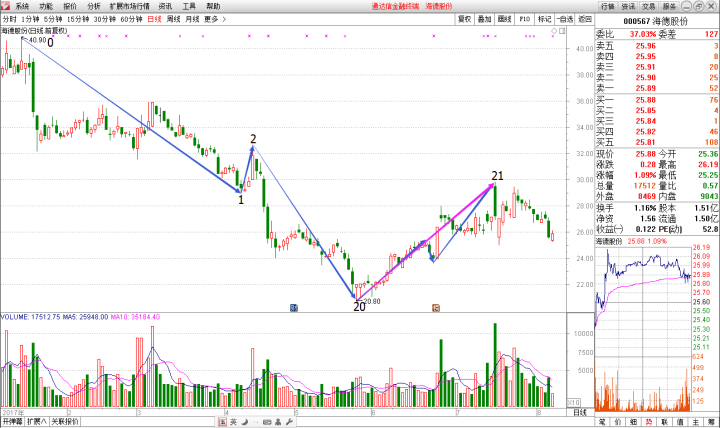Click the 标记 mark button

pos(545,19)
